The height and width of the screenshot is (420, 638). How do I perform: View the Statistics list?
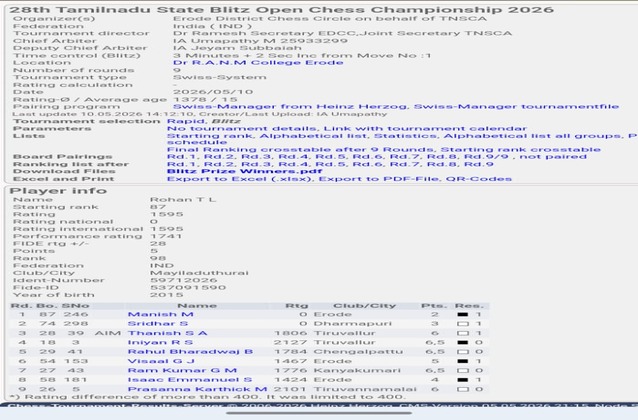tap(406, 136)
